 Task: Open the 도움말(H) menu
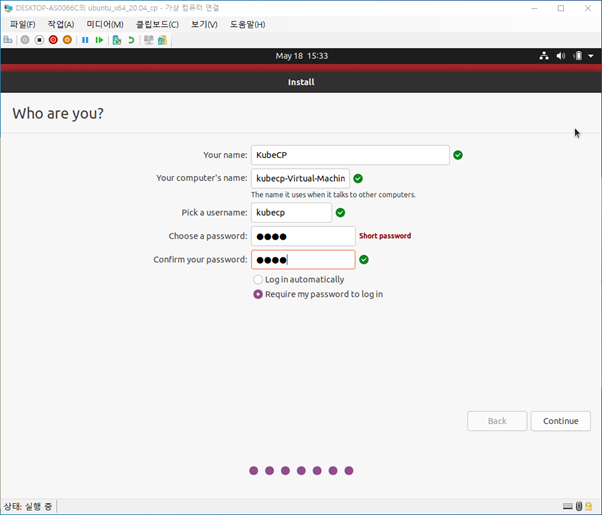[248, 25]
